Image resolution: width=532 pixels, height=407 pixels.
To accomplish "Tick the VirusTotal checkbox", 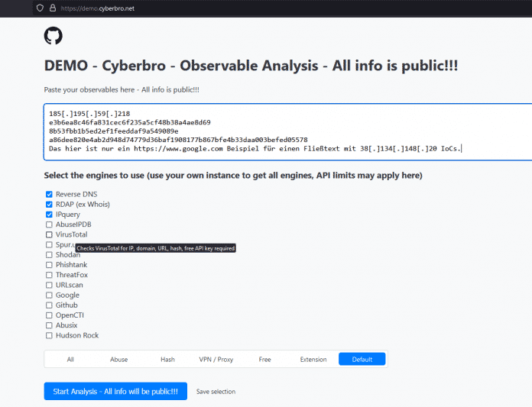I will (49, 235).
